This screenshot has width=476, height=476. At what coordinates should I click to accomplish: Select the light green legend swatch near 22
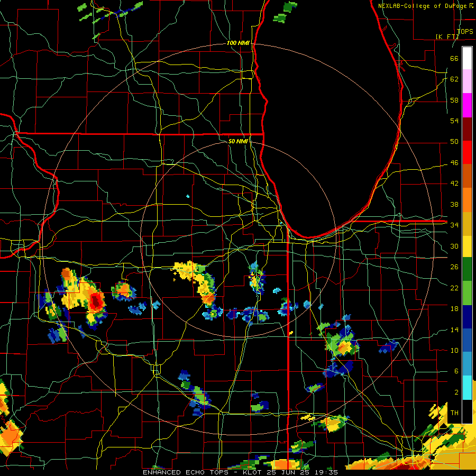[x=467, y=293]
